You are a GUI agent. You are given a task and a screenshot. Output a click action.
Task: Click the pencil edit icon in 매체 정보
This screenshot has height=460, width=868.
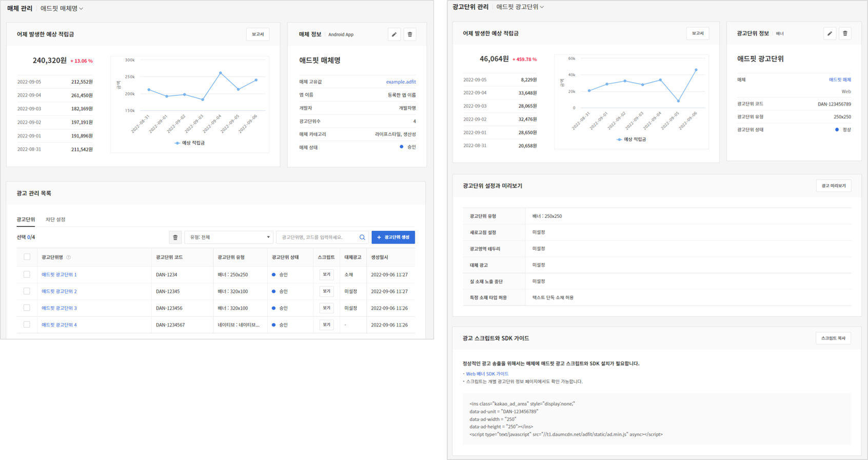coord(394,34)
